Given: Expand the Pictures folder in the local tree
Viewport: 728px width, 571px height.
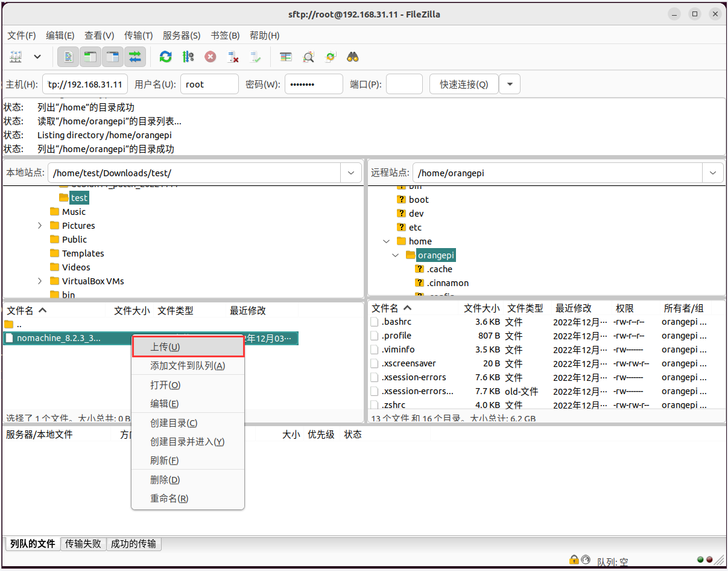Looking at the screenshot, I should (x=40, y=226).
